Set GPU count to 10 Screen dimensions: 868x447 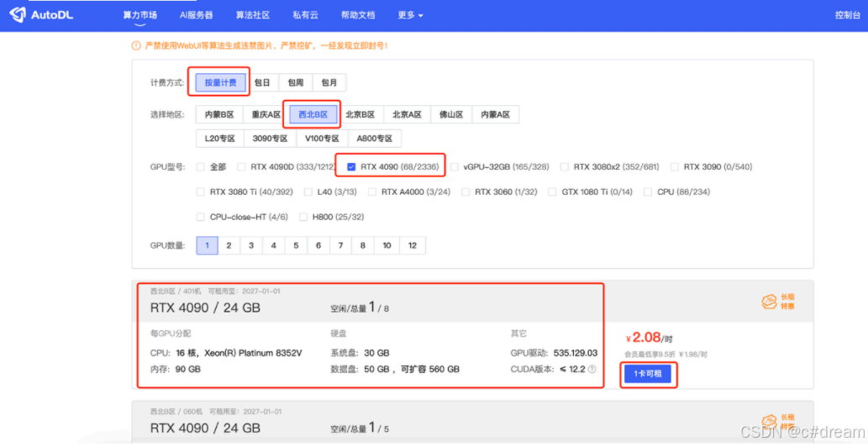387,245
